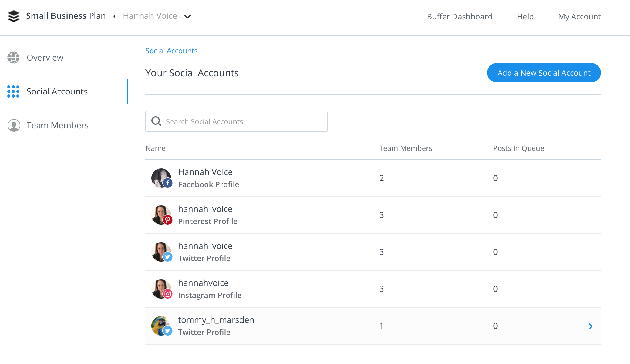Click the magnifier icon in the search box
Screen dimensions: 630x364
(156, 121)
